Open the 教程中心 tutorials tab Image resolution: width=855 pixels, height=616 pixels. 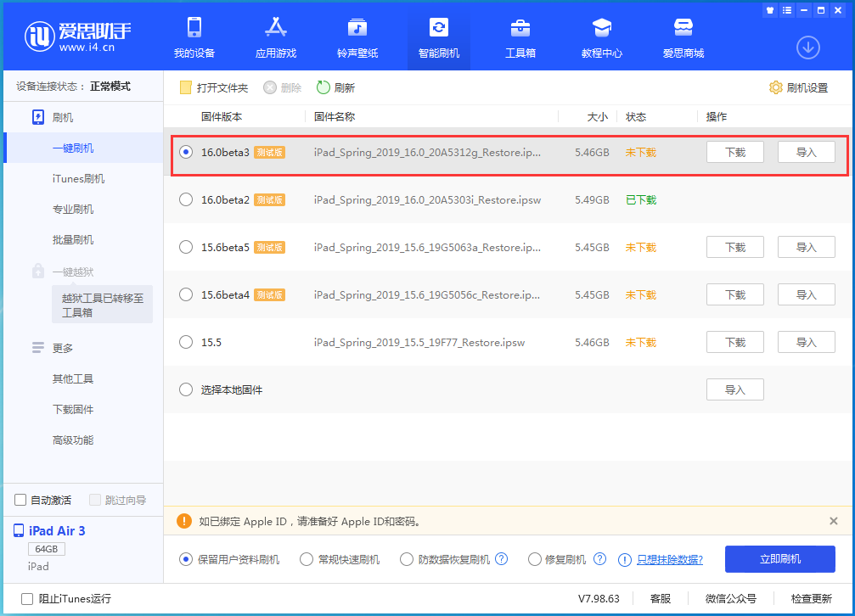point(601,37)
